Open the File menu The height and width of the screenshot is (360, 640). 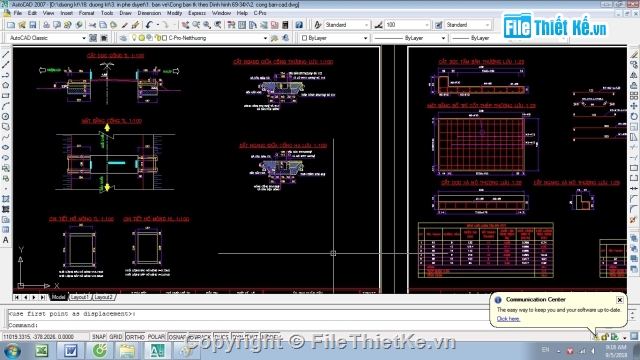click(18, 13)
